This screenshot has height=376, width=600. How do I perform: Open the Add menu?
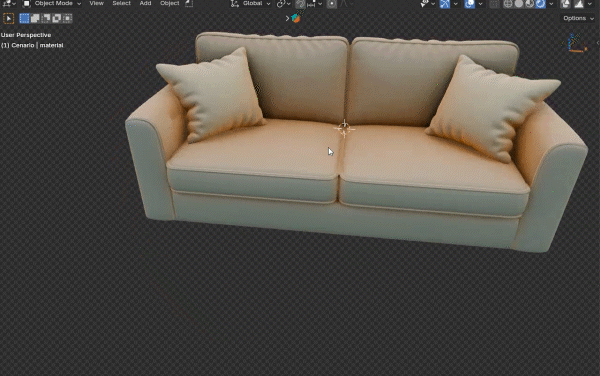coord(145,3)
